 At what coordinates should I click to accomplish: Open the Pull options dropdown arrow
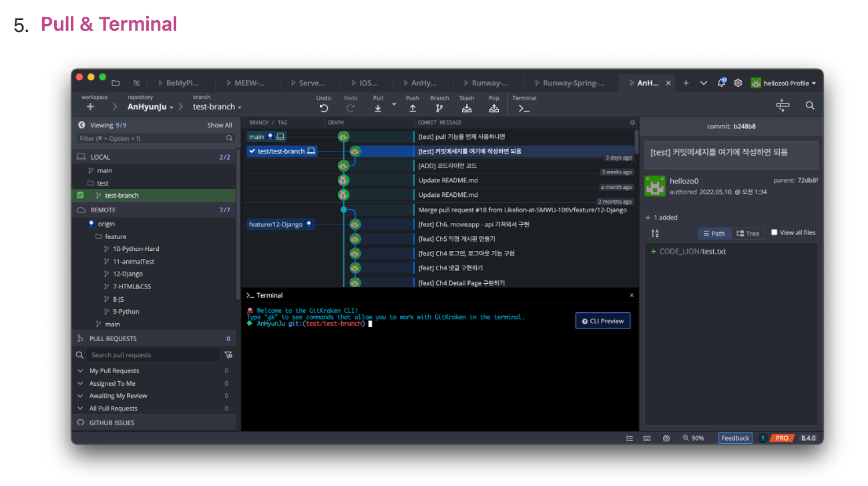click(x=394, y=105)
